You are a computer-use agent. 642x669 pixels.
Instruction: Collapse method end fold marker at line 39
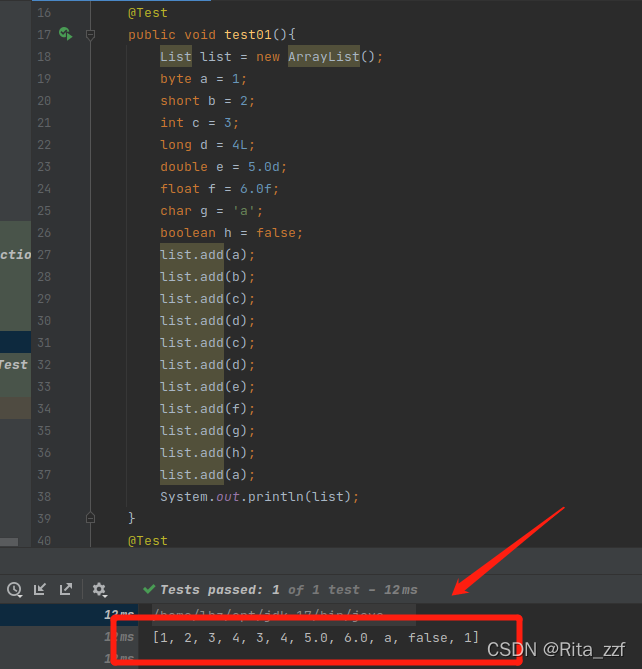[x=90, y=518]
